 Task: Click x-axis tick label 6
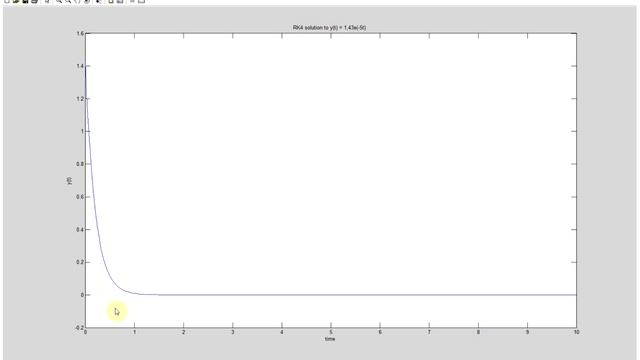(380, 332)
